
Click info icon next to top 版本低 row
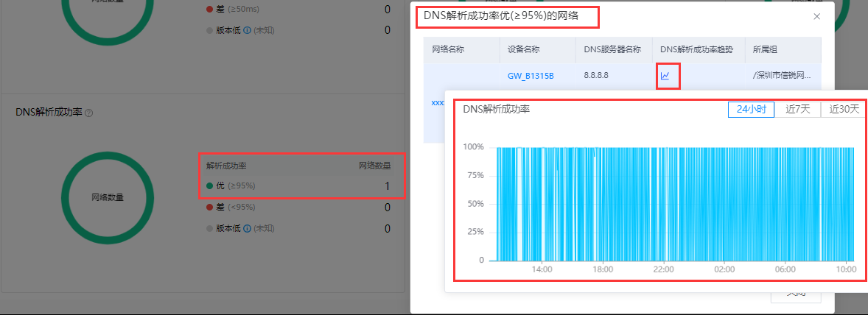pos(248,30)
